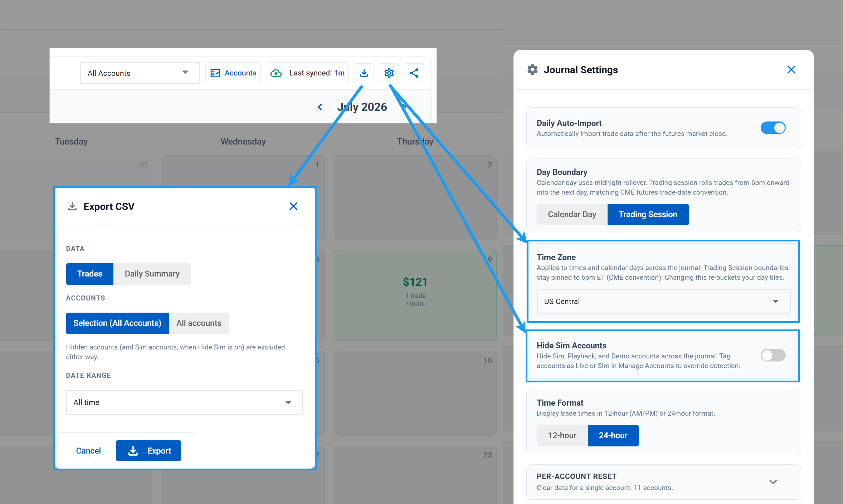Click the calendar tile for day 16
Screen dimensions: 843x504
tap(415, 393)
